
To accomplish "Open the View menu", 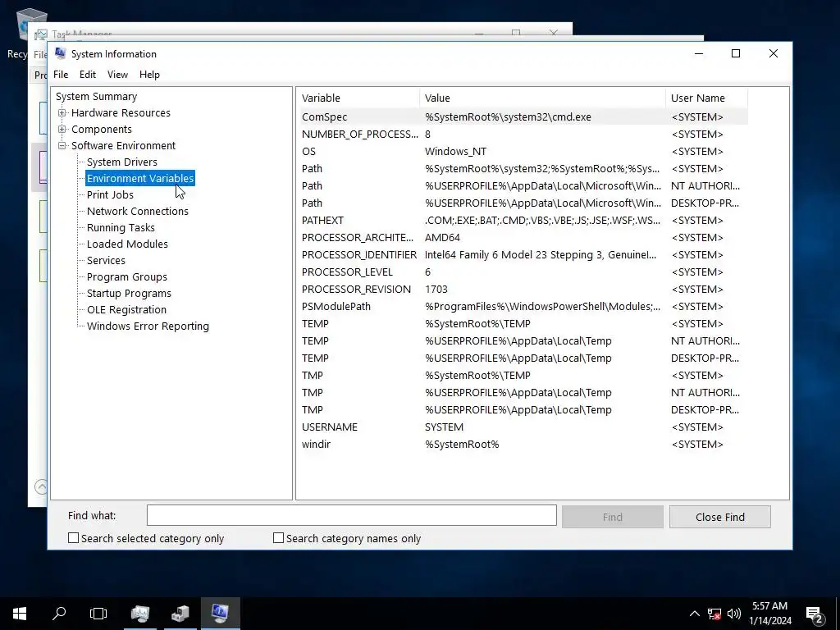I will [x=117, y=75].
